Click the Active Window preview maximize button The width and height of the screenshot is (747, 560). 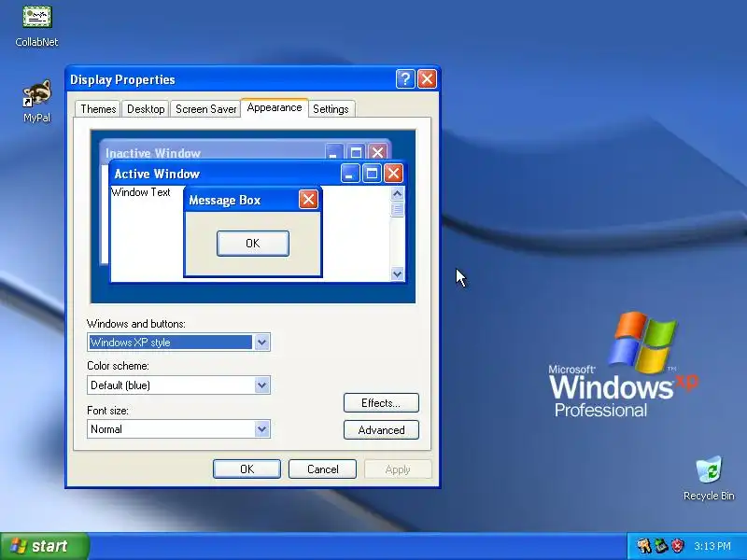click(372, 174)
